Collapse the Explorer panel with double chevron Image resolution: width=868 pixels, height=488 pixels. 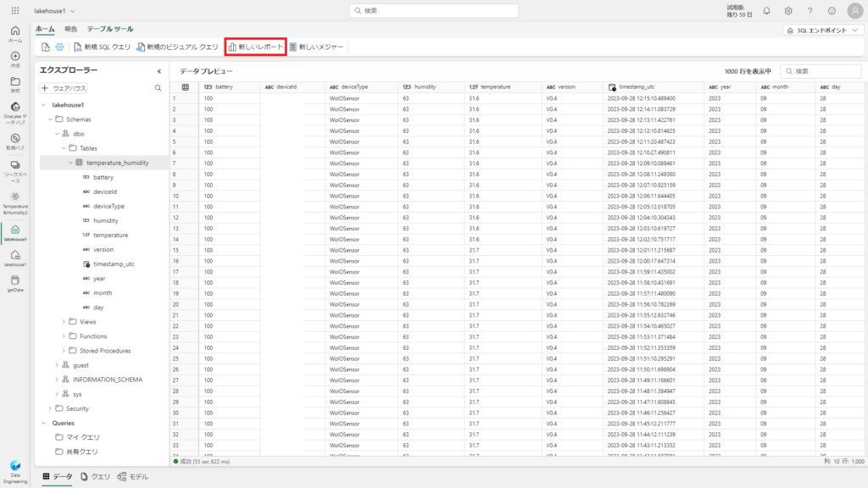159,71
